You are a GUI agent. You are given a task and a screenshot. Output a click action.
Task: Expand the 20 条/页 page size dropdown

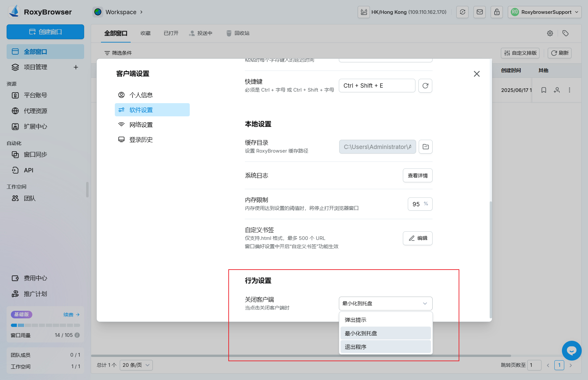(136, 365)
